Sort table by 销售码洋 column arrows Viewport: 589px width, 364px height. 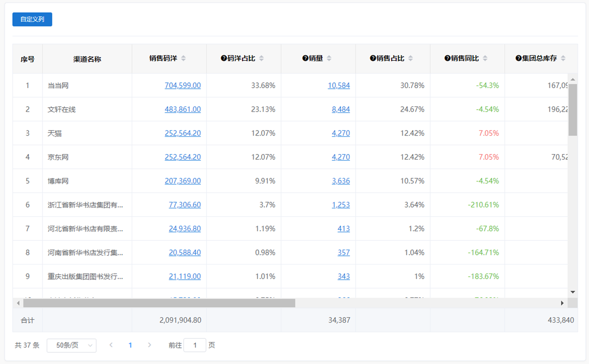click(x=184, y=58)
